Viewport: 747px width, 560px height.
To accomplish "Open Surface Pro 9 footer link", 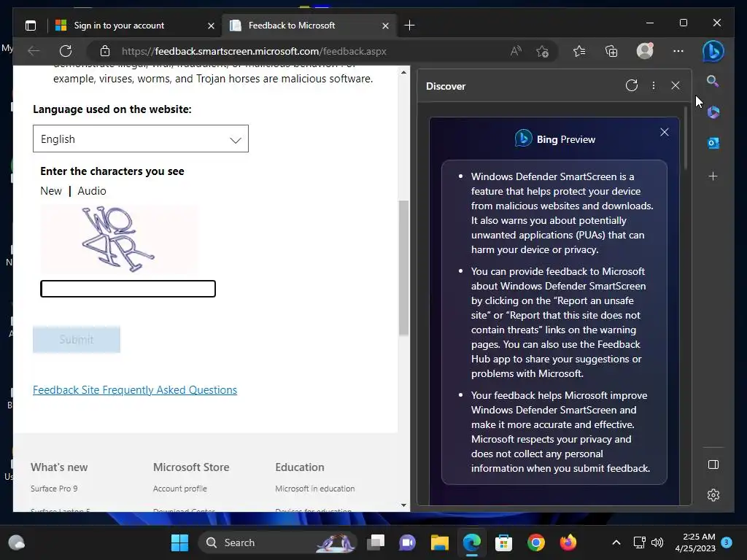I will click(54, 489).
